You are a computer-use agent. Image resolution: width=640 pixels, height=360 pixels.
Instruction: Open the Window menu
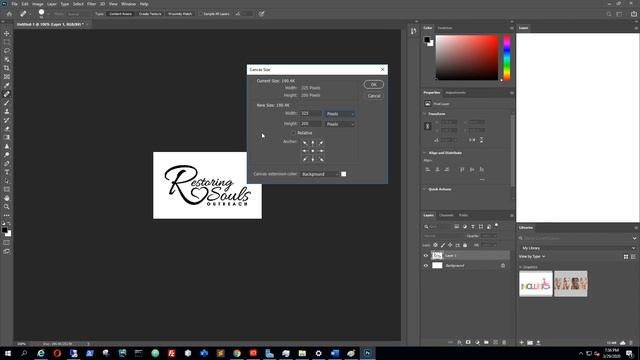[x=128, y=4]
